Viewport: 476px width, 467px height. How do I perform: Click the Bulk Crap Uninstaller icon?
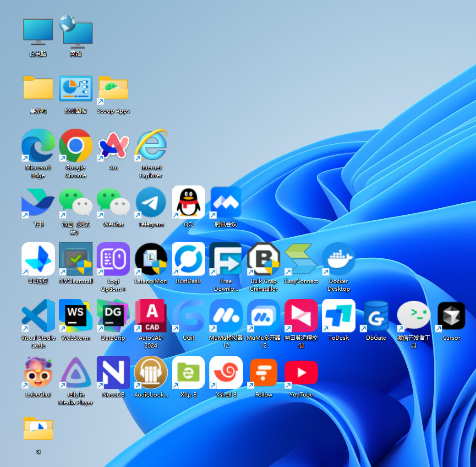(x=263, y=259)
